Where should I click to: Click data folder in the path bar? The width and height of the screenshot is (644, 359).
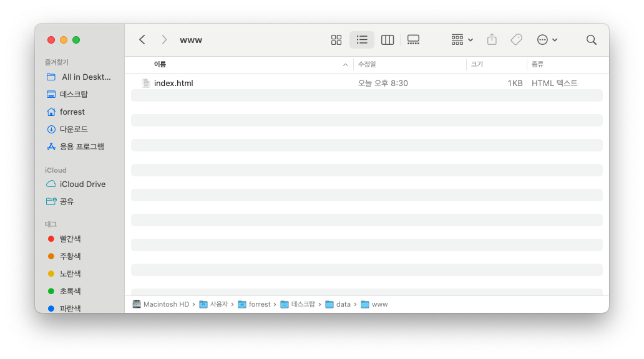pyautogui.click(x=338, y=304)
